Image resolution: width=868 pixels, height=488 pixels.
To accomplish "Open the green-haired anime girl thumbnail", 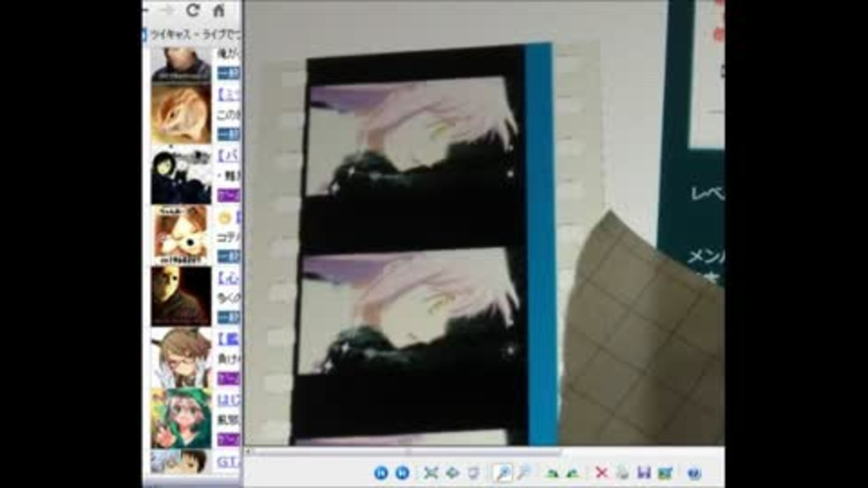I will click(x=181, y=418).
